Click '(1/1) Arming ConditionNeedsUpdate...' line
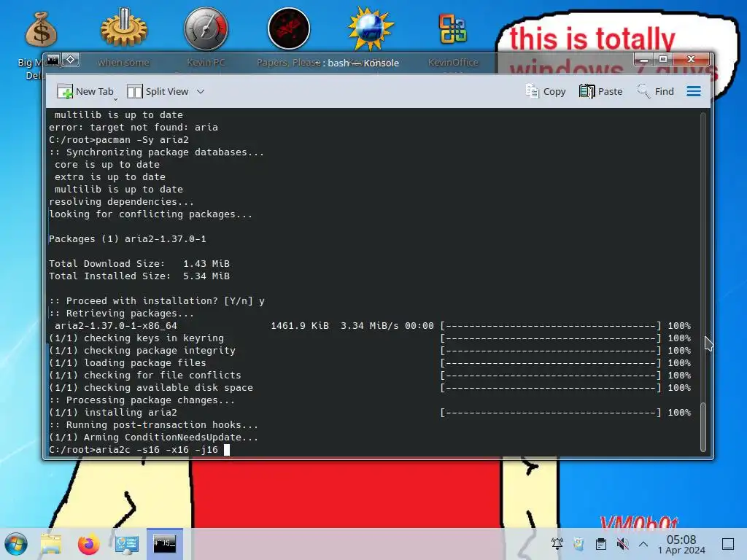This screenshot has height=560, width=747. pyautogui.click(x=153, y=437)
